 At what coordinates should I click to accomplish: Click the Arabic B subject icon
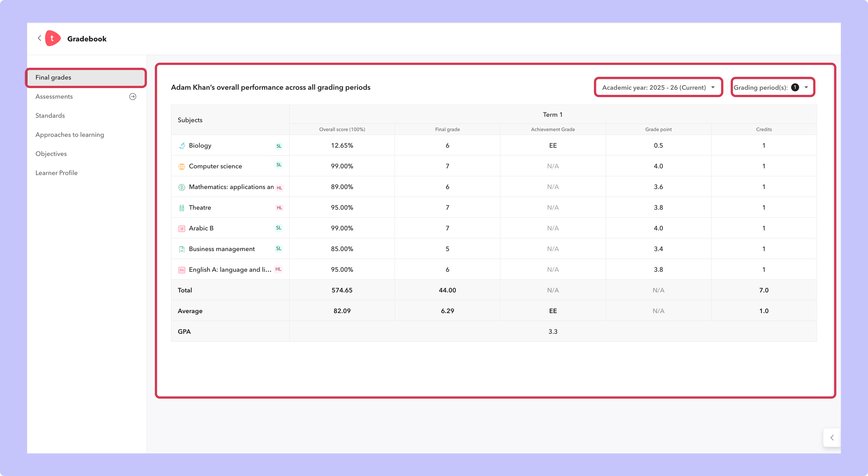point(182,229)
